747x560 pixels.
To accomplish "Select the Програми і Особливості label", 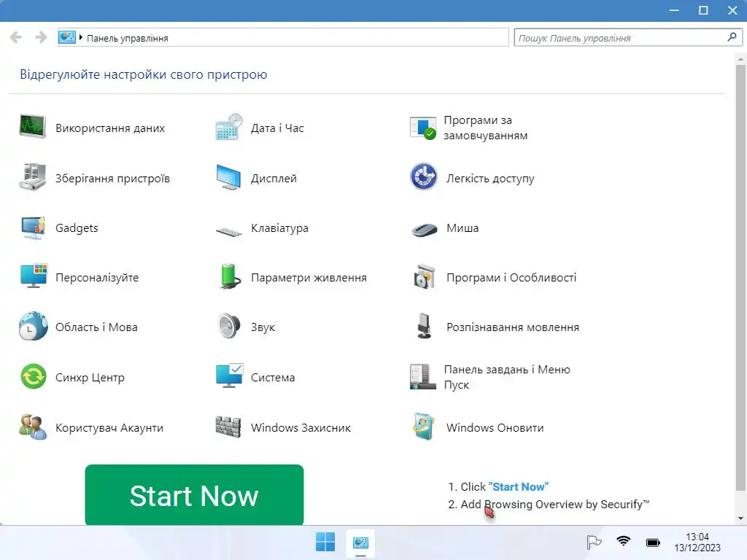I will (x=511, y=278).
